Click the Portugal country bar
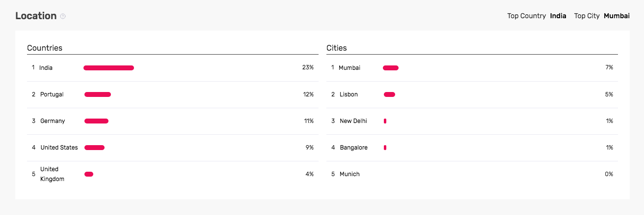Viewport: 644px width, 215px height. click(98, 94)
